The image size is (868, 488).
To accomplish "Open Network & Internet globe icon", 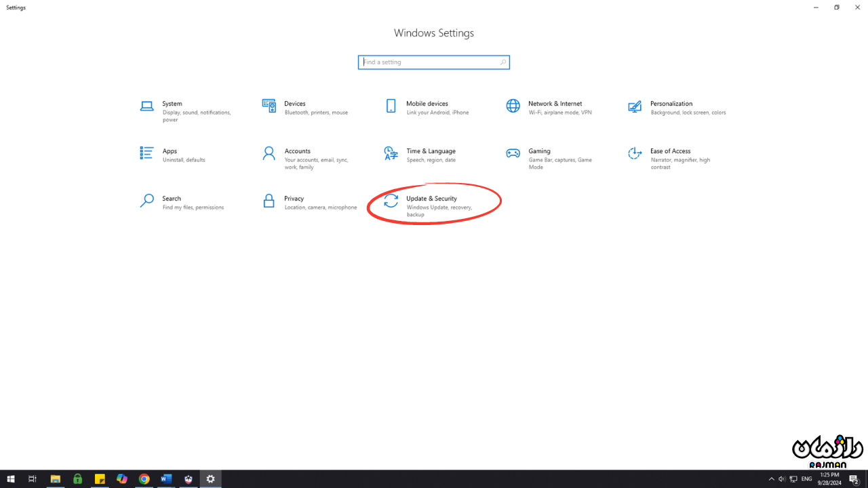I will (513, 106).
